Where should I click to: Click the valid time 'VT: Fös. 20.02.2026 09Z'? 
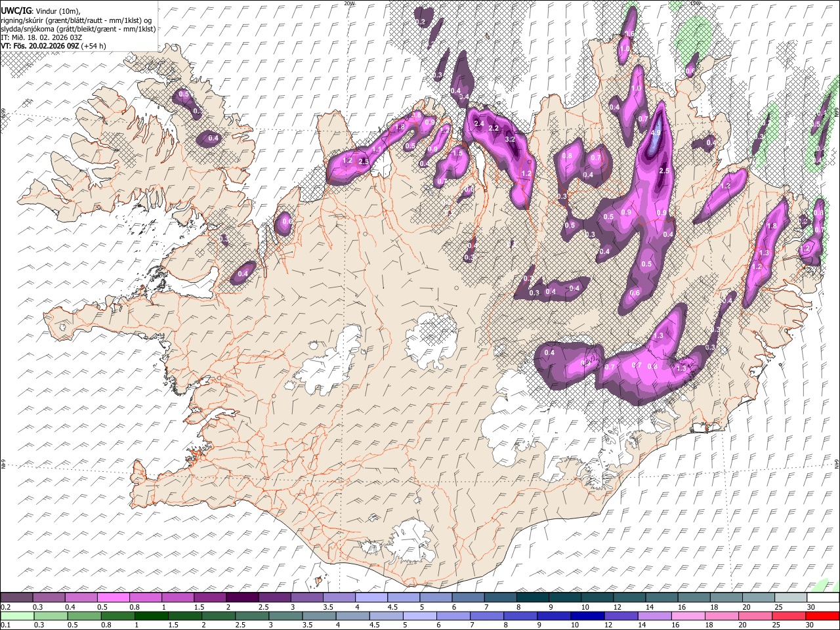tap(41, 46)
